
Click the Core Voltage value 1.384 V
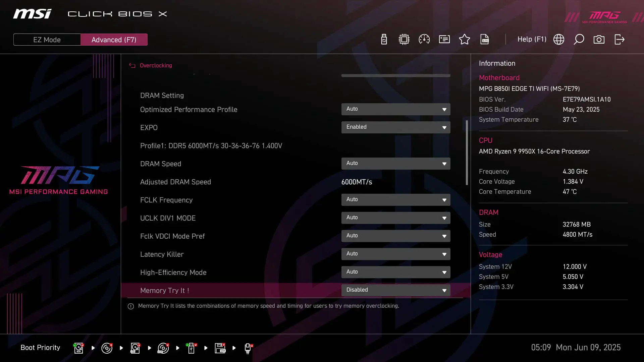tap(573, 182)
